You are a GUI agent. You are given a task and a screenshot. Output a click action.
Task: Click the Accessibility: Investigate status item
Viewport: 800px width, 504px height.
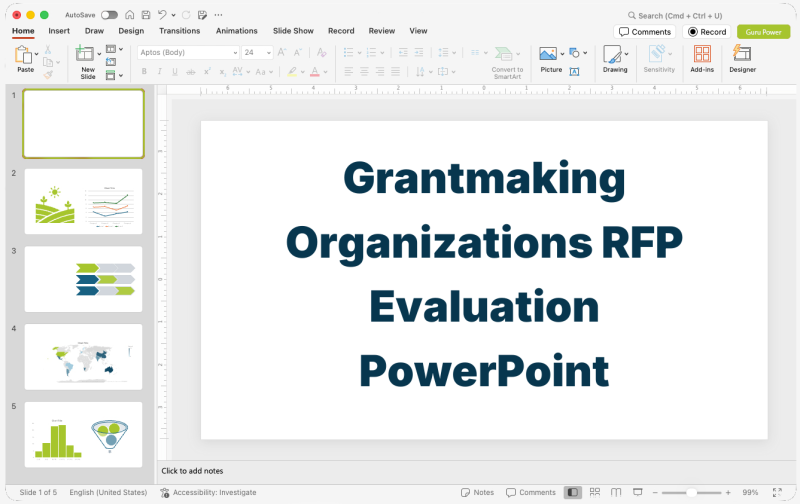click(208, 492)
